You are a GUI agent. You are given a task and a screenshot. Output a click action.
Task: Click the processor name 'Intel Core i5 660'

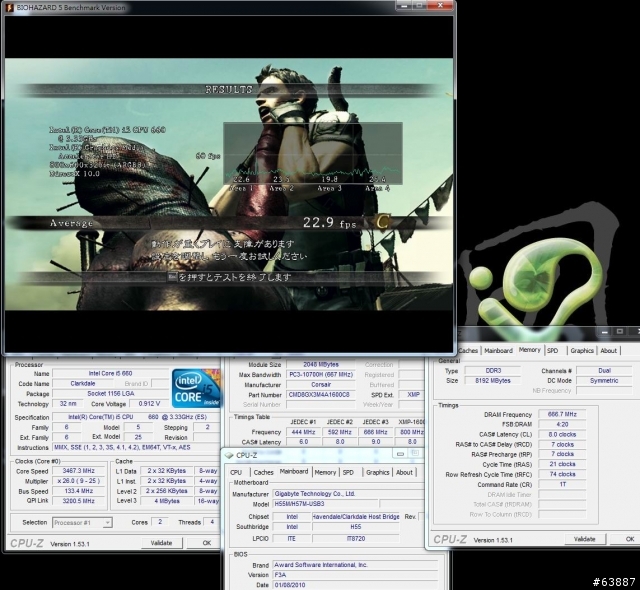coord(110,373)
